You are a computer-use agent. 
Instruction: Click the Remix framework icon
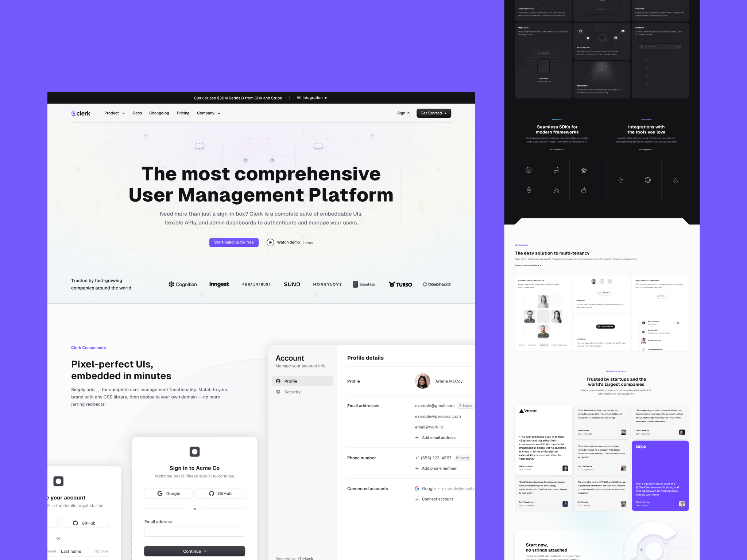pyautogui.click(x=556, y=170)
